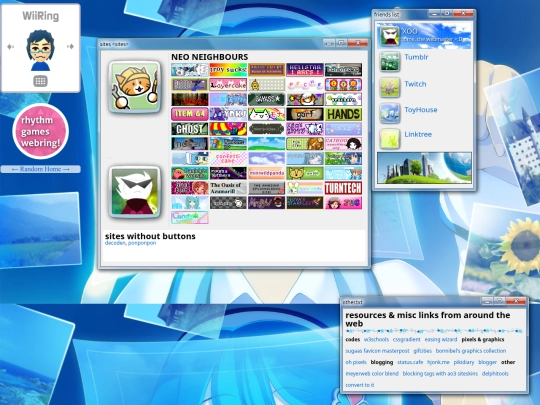
Task: Open the hjonk.me link
Action: point(438,362)
